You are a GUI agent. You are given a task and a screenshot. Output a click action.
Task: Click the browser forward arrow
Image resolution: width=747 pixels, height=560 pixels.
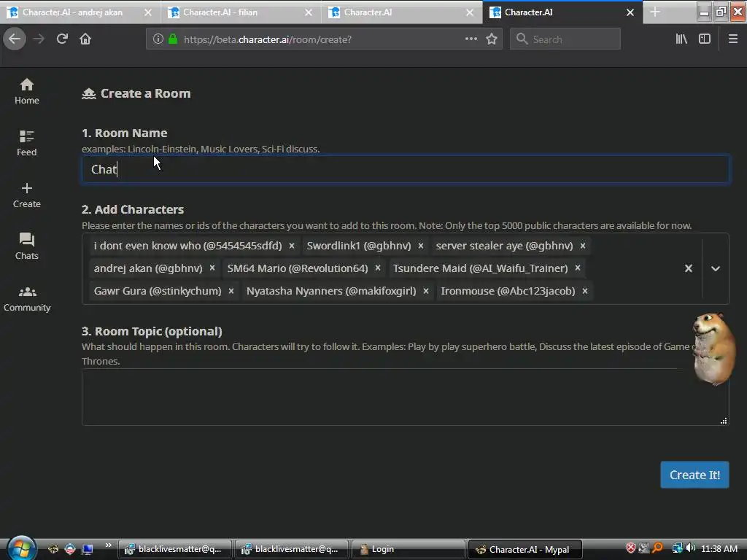pyautogui.click(x=39, y=39)
